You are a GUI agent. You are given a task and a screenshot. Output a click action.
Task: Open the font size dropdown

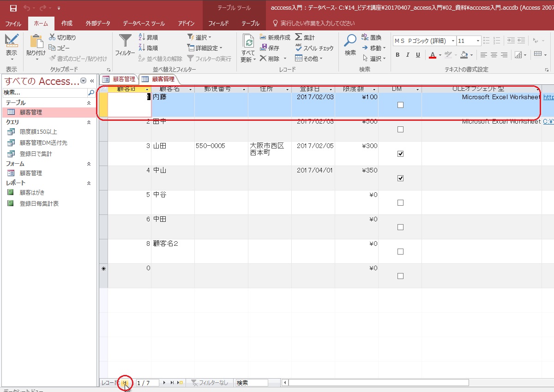pyautogui.click(x=478, y=41)
